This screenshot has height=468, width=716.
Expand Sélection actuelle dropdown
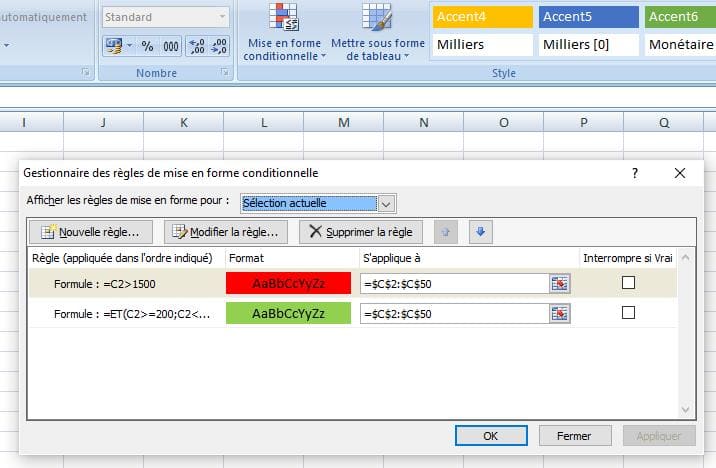386,204
